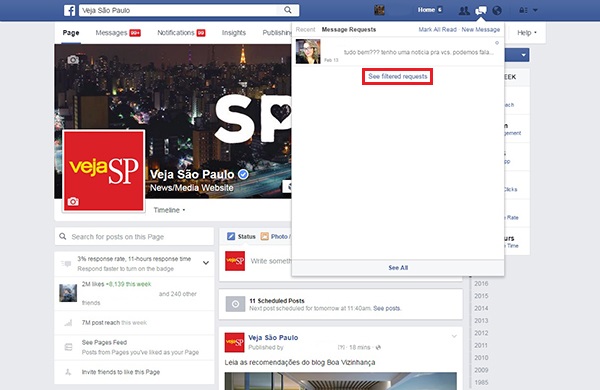600x390 pixels.
Task: Click Veja São Paulo post author link
Action: tap(273, 338)
